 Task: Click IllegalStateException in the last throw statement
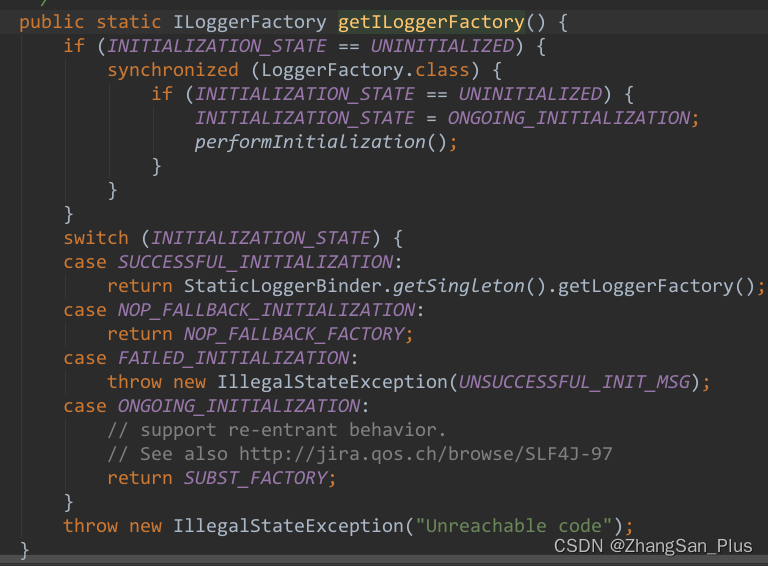(x=288, y=526)
